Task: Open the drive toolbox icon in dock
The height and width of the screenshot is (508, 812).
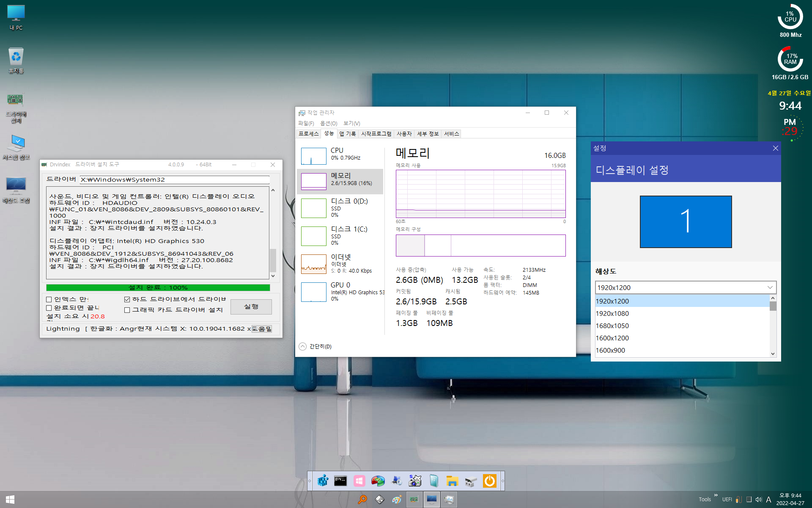Action: pyautogui.click(x=471, y=481)
